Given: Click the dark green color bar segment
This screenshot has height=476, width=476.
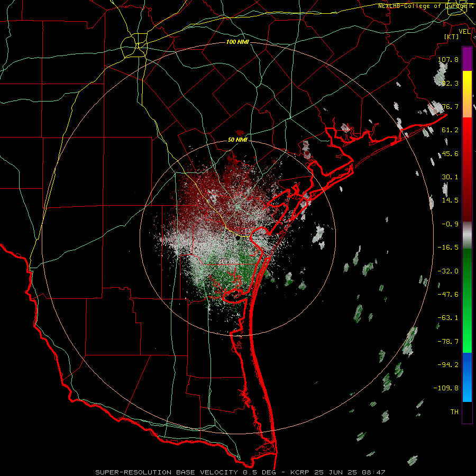Looking at the screenshot, I should click(467, 270).
